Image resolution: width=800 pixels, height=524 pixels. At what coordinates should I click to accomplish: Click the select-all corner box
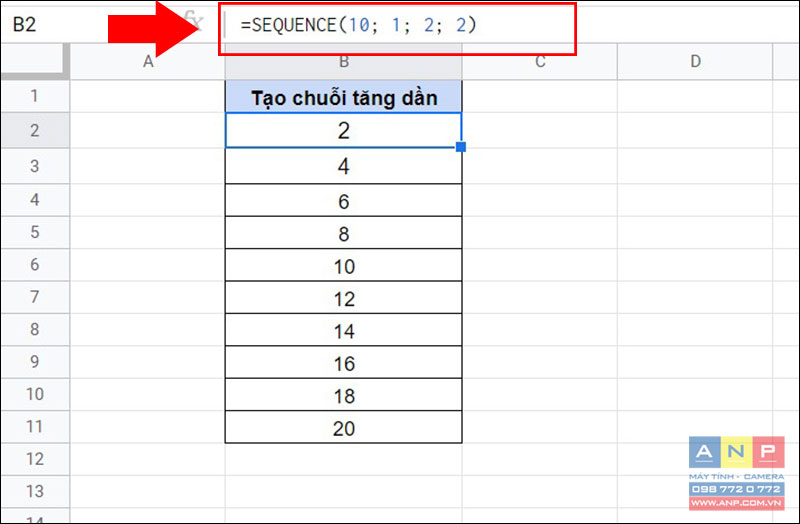pos(35,61)
